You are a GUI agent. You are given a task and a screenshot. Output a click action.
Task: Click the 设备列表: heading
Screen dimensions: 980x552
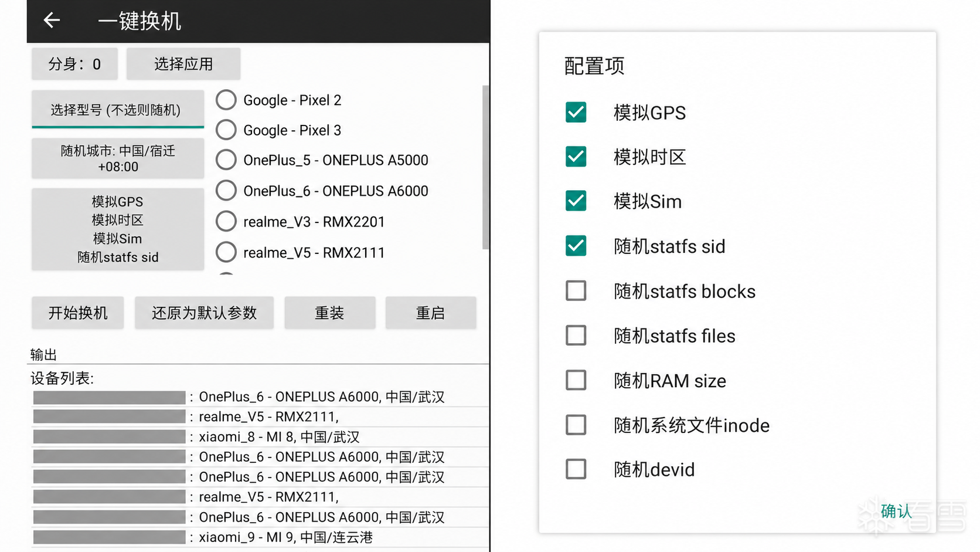coord(62,378)
